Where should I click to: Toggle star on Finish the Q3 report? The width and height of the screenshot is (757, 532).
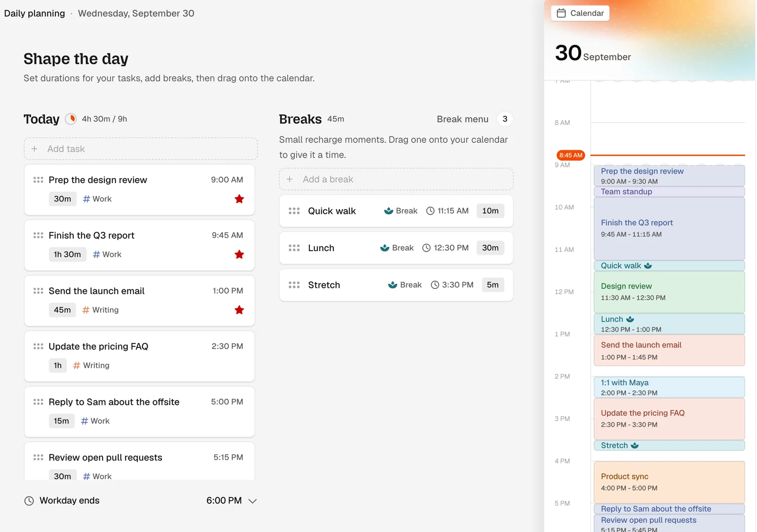[x=239, y=254]
